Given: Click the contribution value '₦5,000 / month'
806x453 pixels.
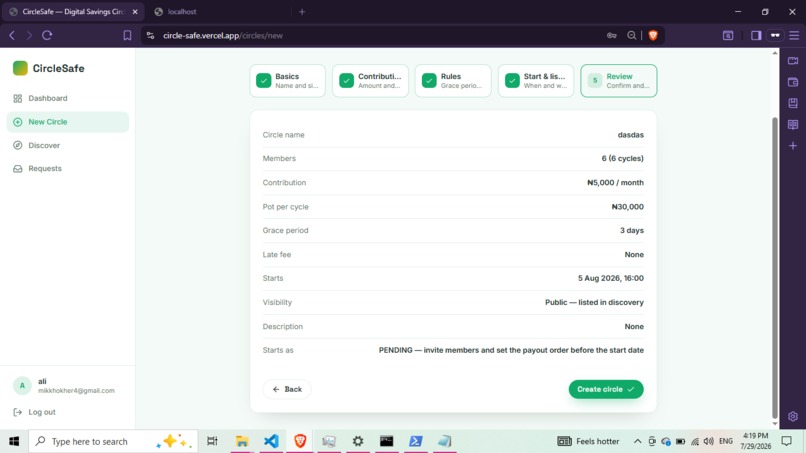Looking at the screenshot, I should click(x=615, y=183).
